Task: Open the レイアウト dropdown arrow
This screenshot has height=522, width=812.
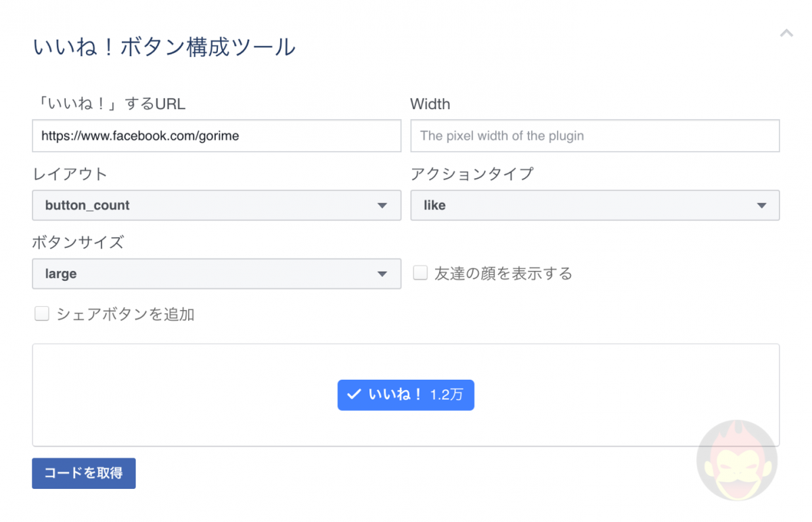Action: point(382,205)
